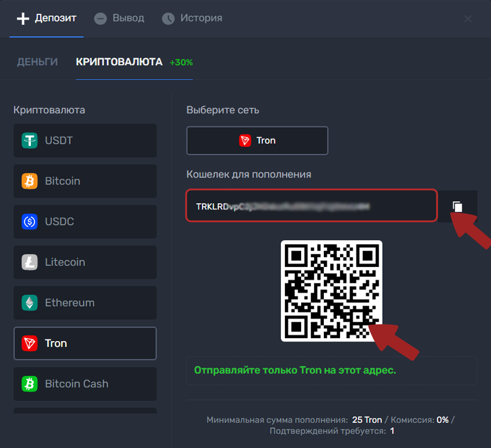Screen dimensions: 491x448
Task: Choose USDC cryptocurrency
Action: point(85,222)
